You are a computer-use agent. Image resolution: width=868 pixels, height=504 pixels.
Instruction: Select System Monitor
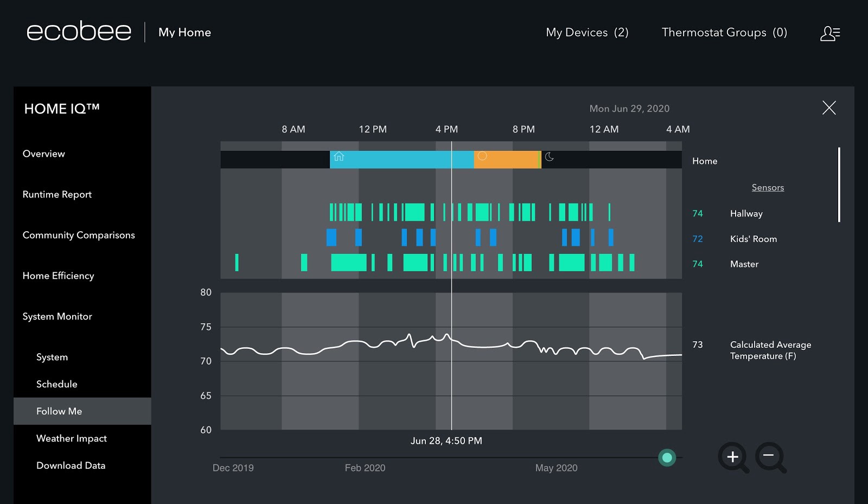point(57,316)
